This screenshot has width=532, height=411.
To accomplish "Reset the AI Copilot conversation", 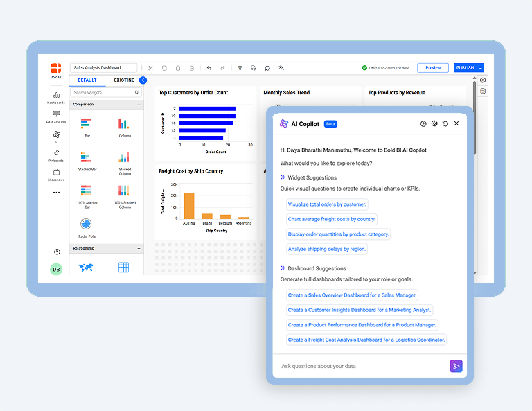I will (x=445, y=124).
